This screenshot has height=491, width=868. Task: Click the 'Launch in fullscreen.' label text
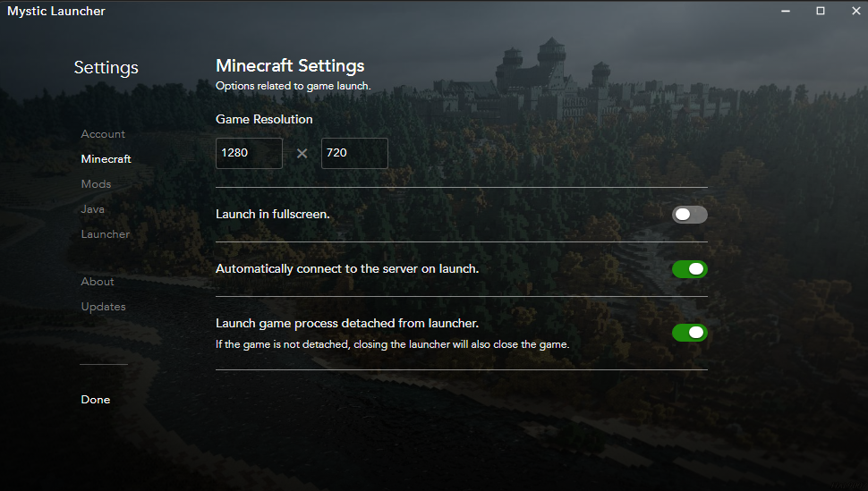272,215
